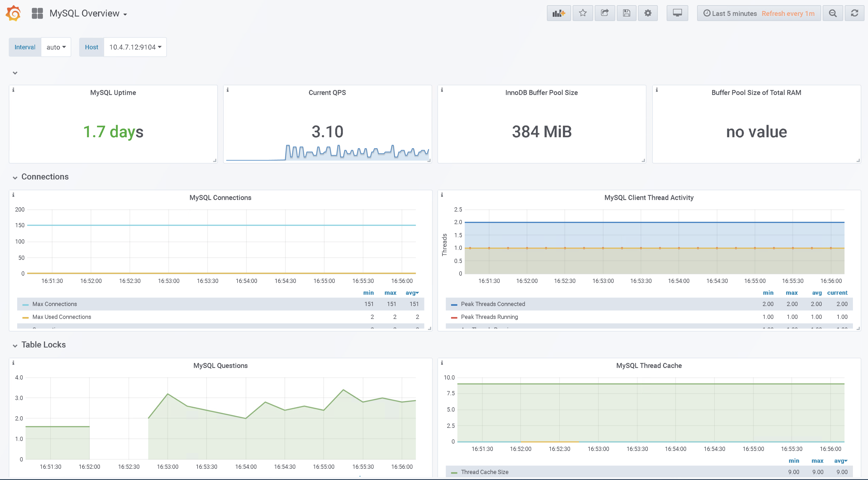
Task: Add a new panel to dashboard
Action: [558, 14]
